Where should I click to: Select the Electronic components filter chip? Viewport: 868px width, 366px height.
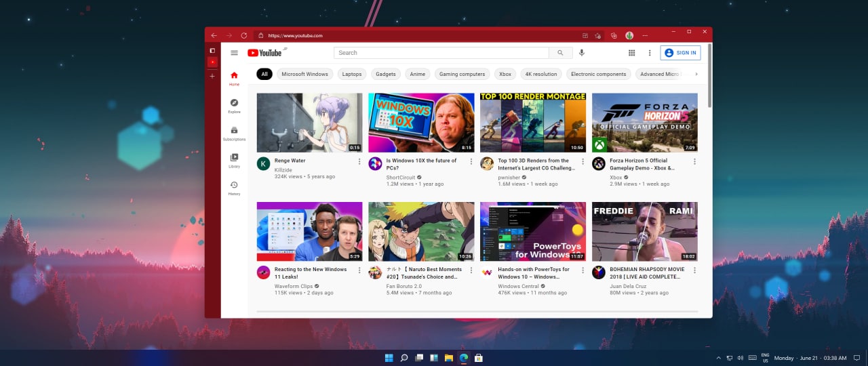pos(599,74)
